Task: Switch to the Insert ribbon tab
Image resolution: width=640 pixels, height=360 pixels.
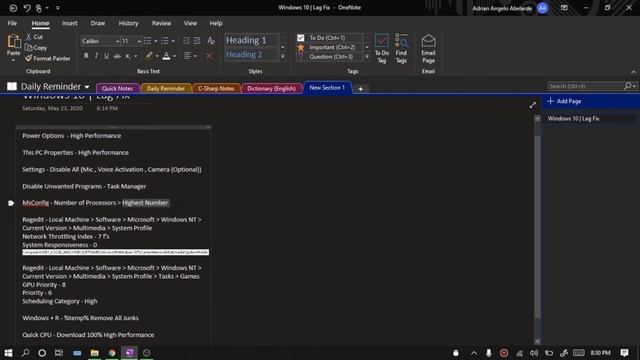Action: point(70,23)
